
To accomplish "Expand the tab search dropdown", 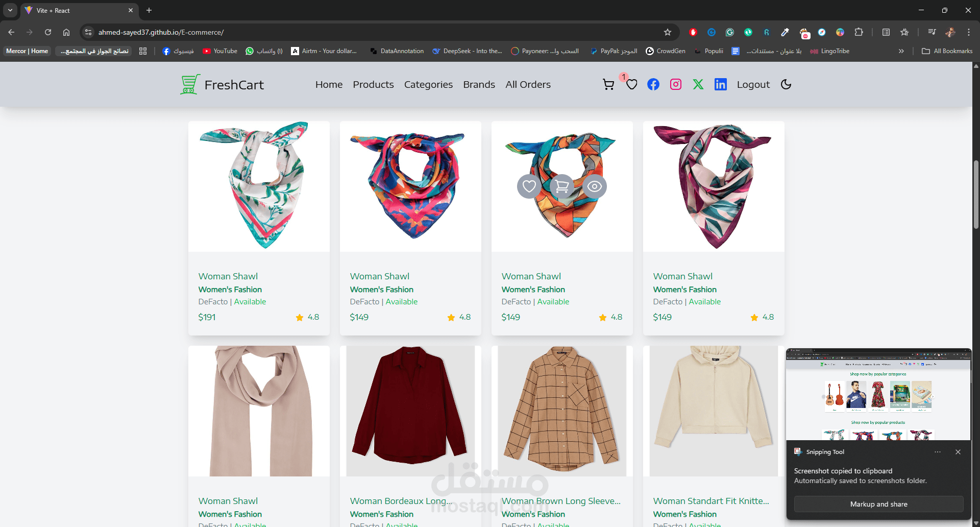I will [x=10, y=10].
